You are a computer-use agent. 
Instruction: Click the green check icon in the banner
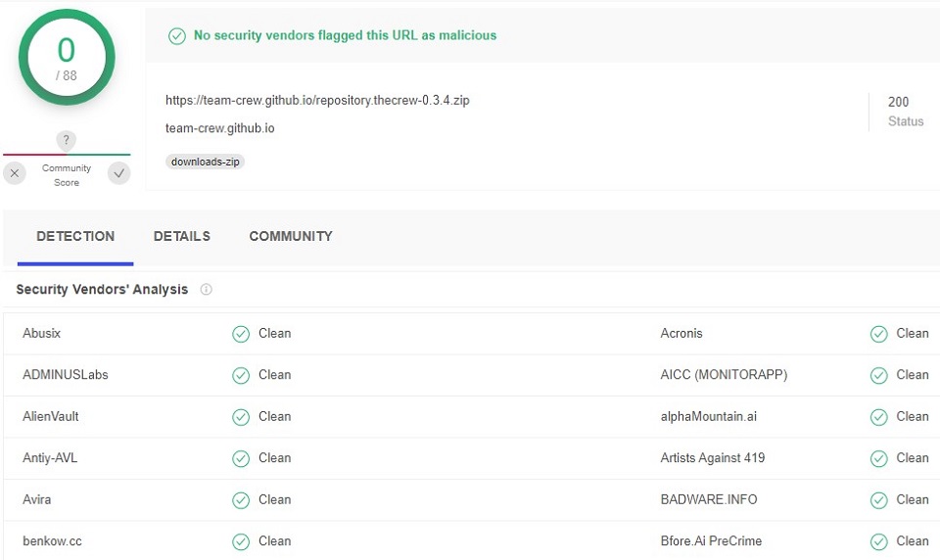click(x=177, y=36)
